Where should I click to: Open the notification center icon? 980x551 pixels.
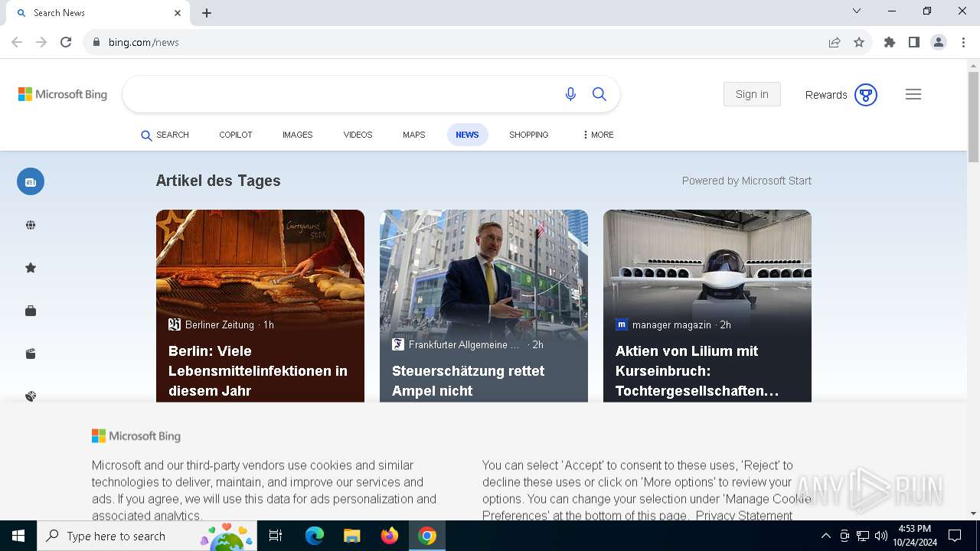pos(955,536)
